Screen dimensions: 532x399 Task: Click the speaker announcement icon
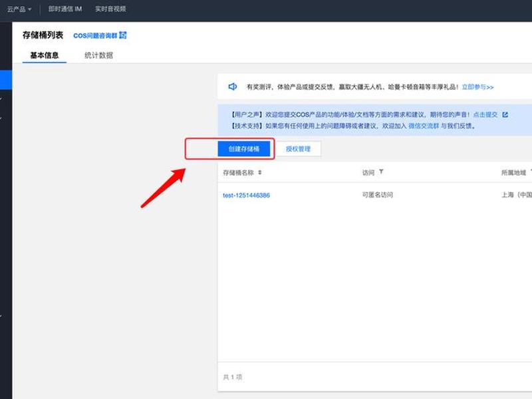click(232, 87)
